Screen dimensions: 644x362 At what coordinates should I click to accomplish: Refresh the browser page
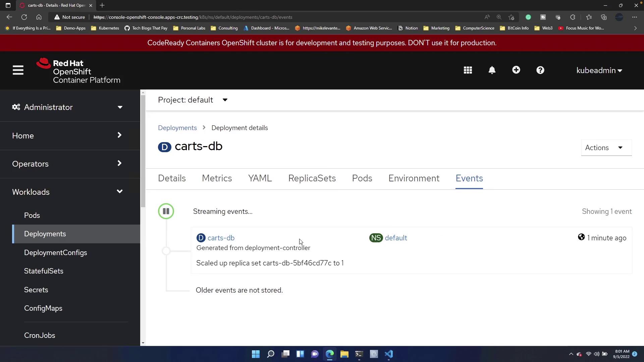[24, 17]
